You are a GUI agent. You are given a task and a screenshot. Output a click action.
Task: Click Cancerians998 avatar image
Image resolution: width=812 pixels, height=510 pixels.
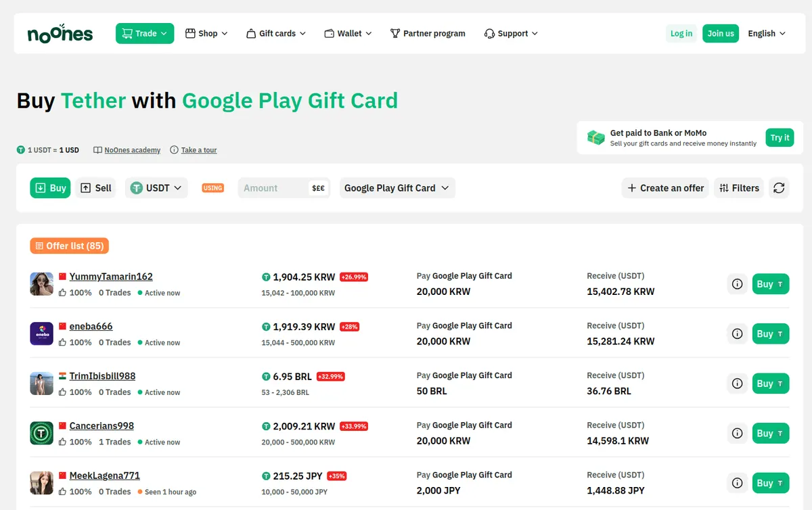(x=42, y=433)
